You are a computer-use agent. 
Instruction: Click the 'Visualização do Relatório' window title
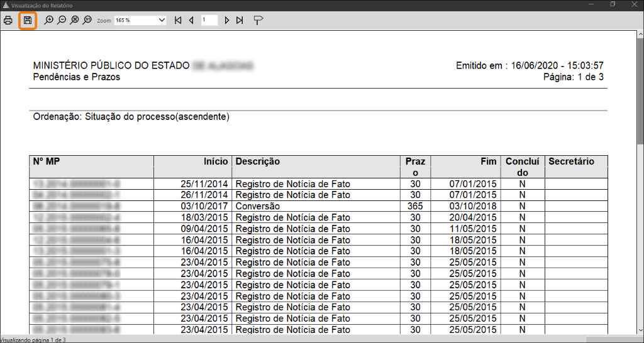tap(42, 6)
